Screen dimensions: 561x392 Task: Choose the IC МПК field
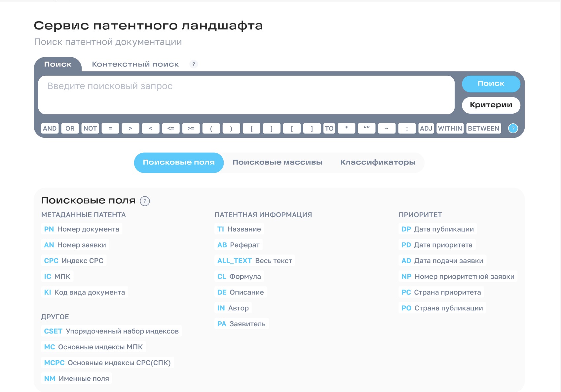(x=57, y=277)
